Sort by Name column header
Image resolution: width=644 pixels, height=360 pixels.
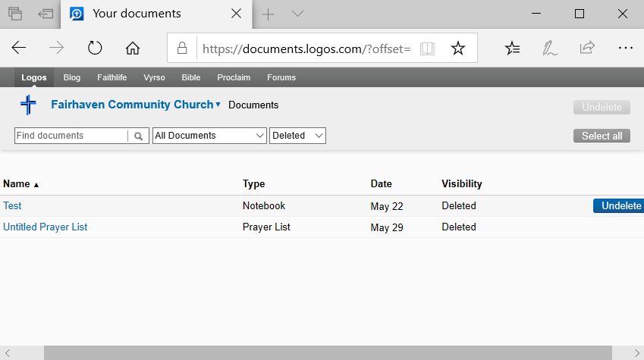click(20, 184)
